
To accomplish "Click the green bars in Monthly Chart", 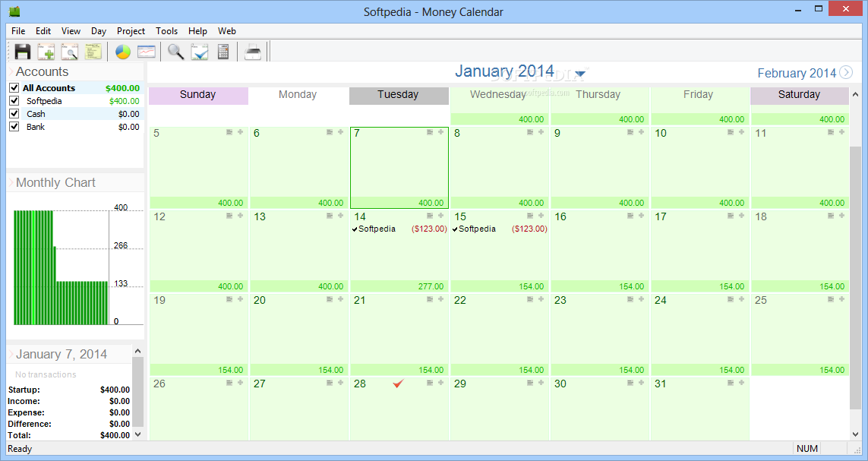I will point(61,267).
